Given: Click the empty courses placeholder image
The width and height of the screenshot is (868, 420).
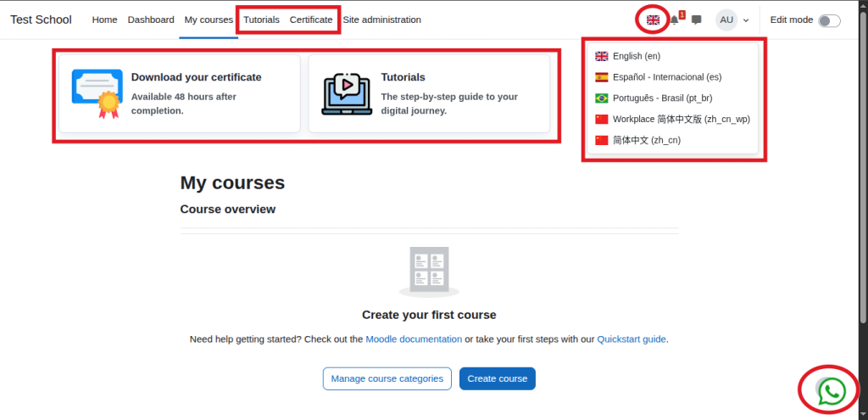Looking at the screenshot, I should tap(429, 272).
